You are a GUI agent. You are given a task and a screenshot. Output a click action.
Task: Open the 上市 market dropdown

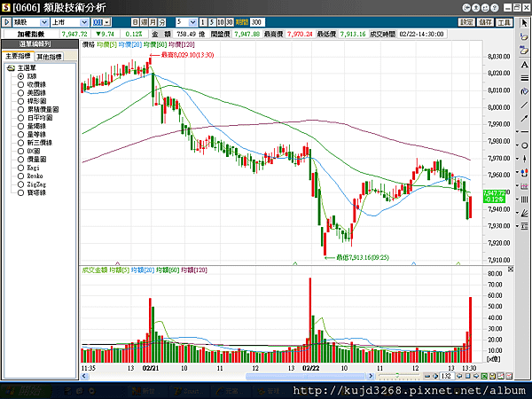pos(84,22)
